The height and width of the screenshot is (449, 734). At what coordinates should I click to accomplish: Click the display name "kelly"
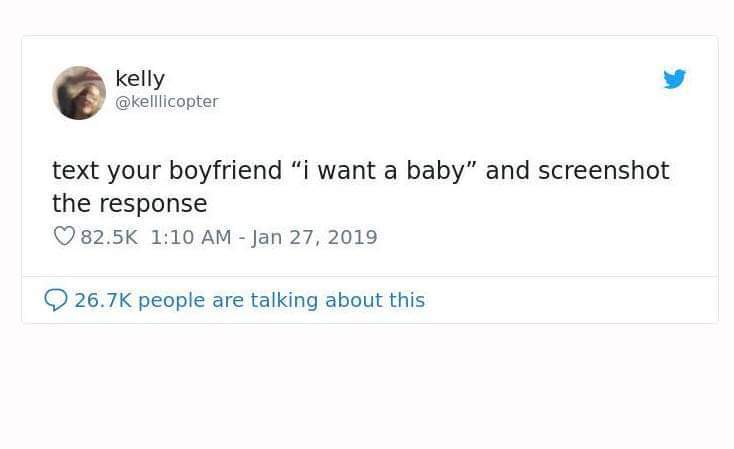140,78
